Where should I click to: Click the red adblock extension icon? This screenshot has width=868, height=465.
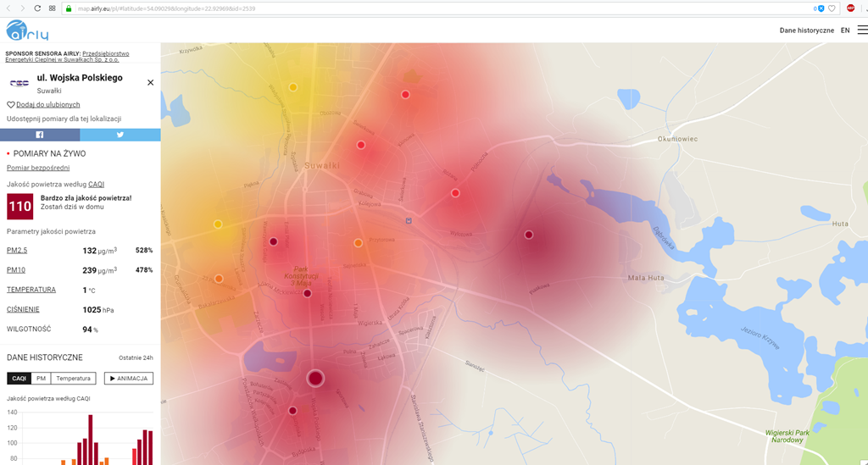850,8
